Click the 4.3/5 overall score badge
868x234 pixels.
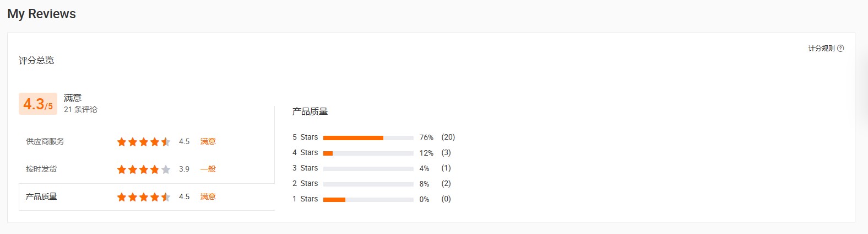[x=38, y=104]
